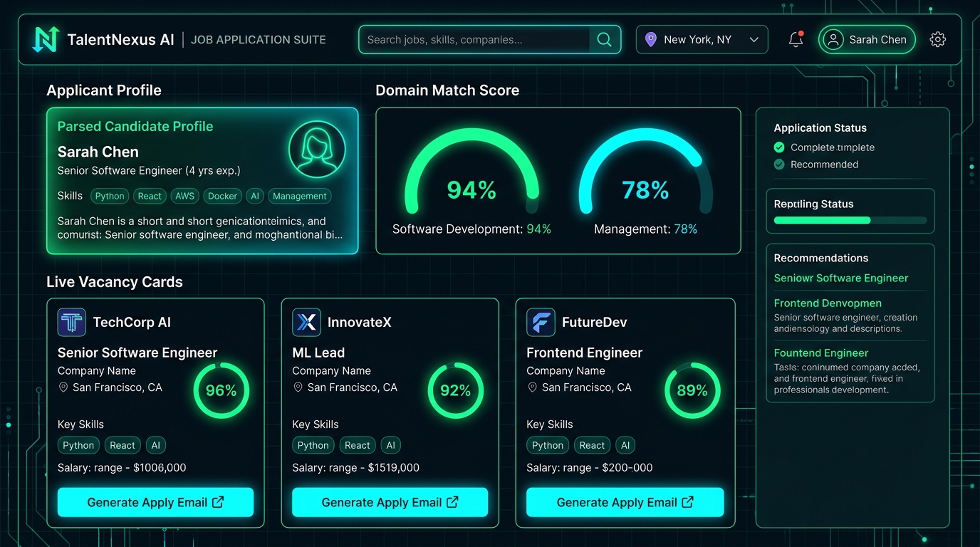Click Python tag on InnovateX card

(x=313, y=445)
